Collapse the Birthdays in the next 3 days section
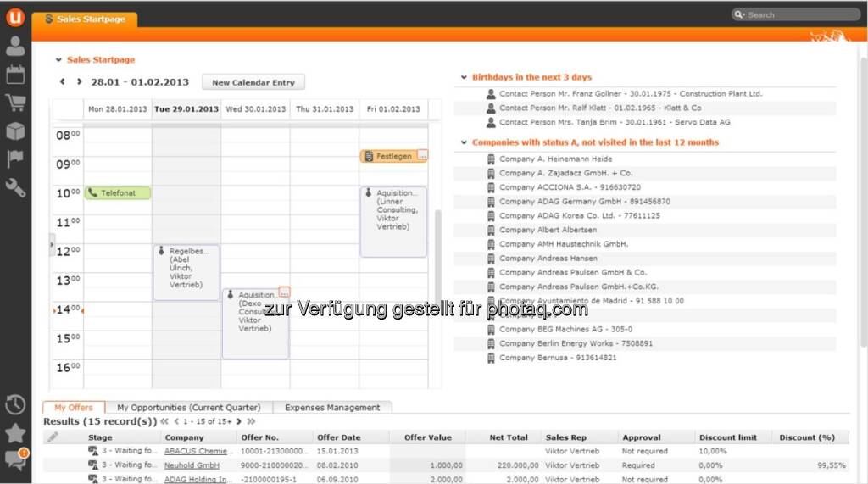This screenshot has height=484, width=868. coord(464,77)
